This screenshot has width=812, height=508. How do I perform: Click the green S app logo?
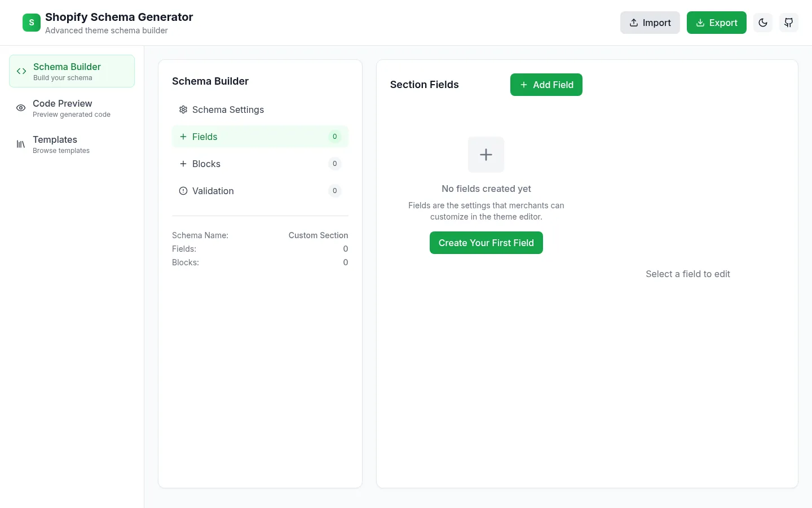pos(32,23)
